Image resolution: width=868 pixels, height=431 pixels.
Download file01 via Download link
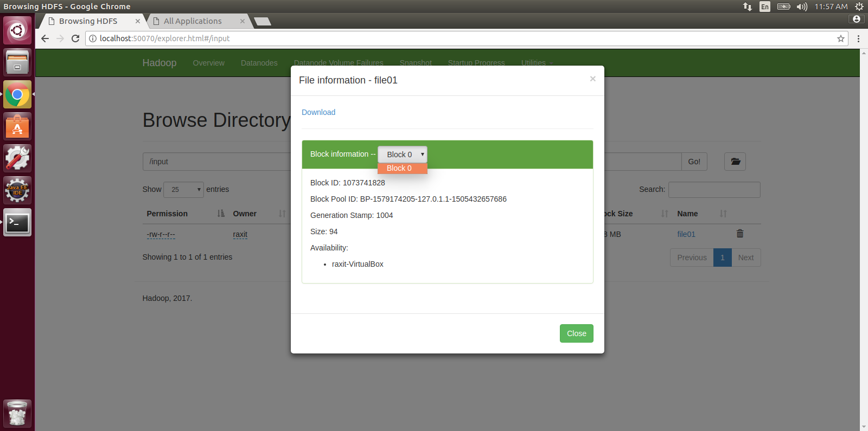tap(318, 112)
